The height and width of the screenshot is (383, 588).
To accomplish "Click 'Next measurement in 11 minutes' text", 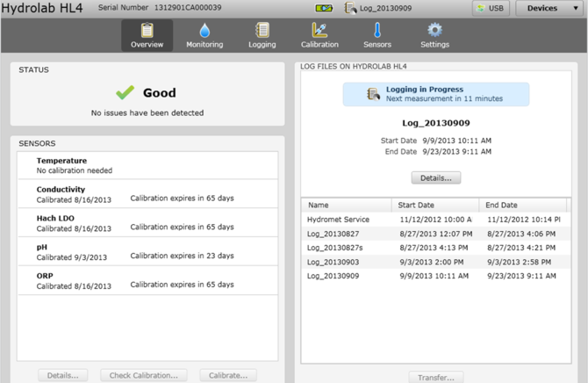I will [444, 98].
